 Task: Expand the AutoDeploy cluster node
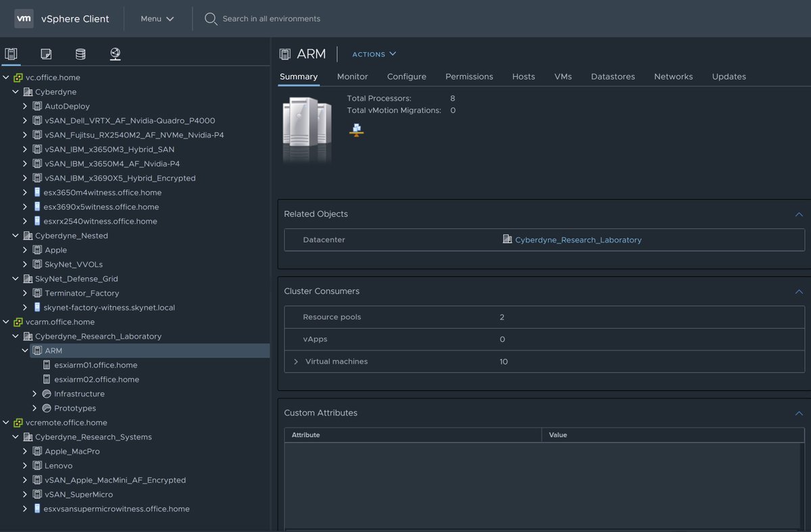click(25, 106)
